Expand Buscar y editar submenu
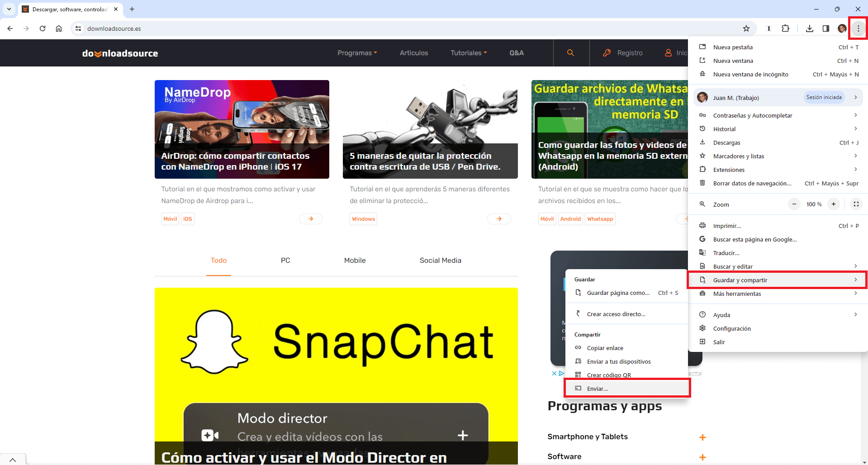 [778, 266]
